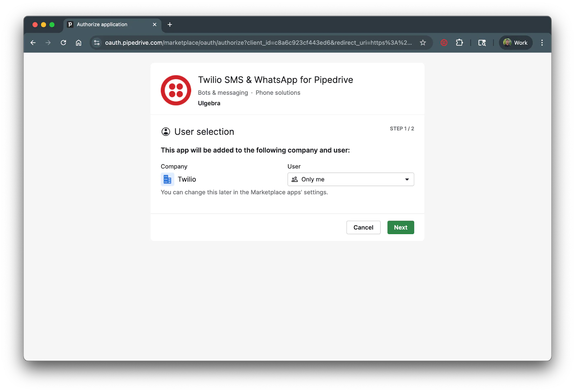Click the Next button

pyautogui.click(x=400, y=227)
